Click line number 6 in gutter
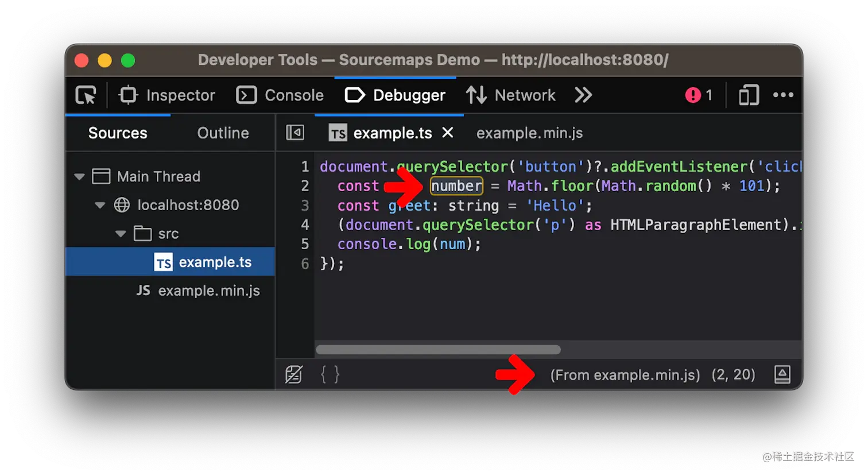 [x=305, y=264]
